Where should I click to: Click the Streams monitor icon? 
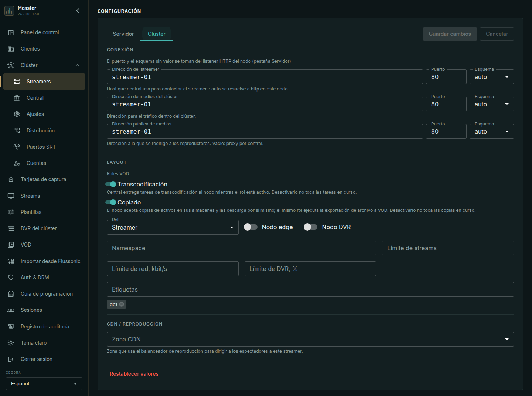coord(11,196)
